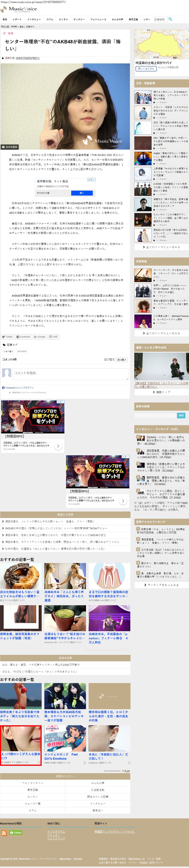Open the インスタグラム footer link
Screen dimensions: 189x868
(x=56, y=832)
